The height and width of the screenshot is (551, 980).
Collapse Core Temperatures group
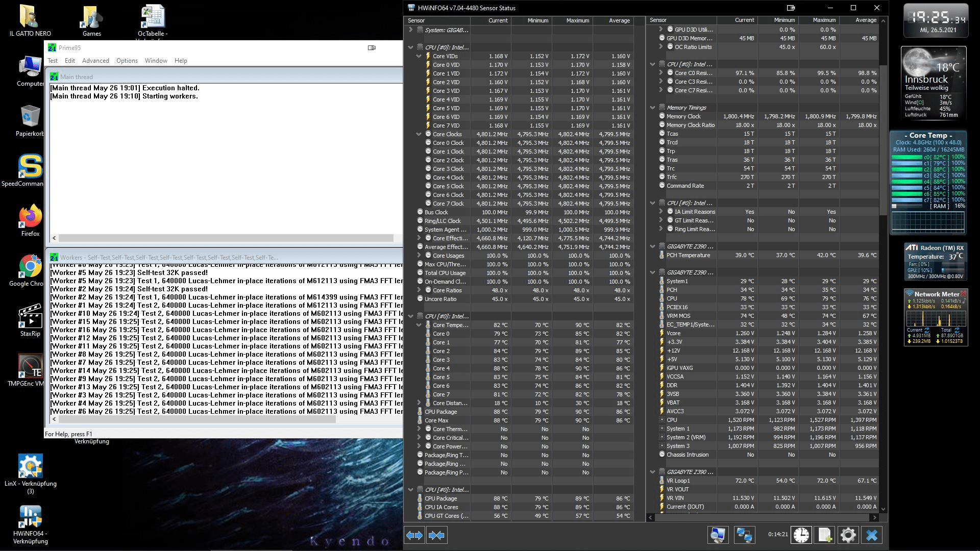[x=419, y=325]
